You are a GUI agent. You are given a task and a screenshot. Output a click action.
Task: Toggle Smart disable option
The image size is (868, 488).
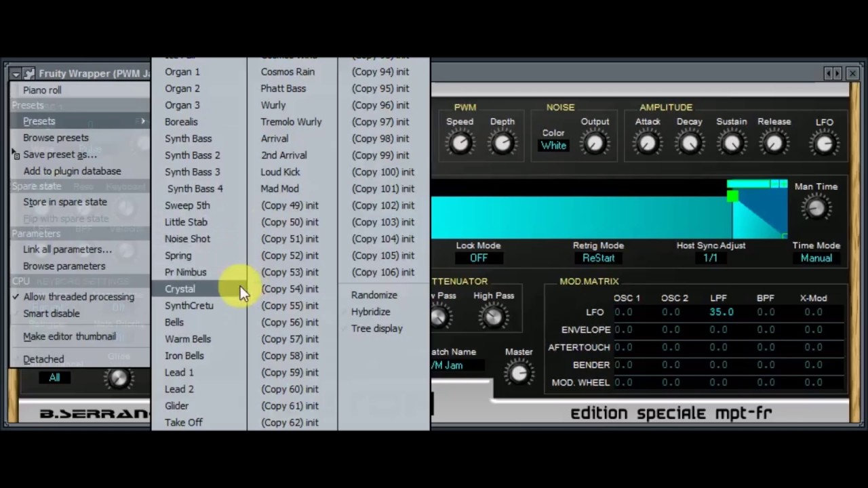coord(52,314)
